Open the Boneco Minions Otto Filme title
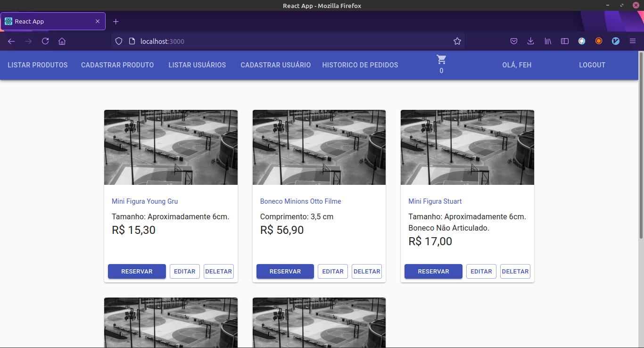644x348 pixels. pos(300,201)
